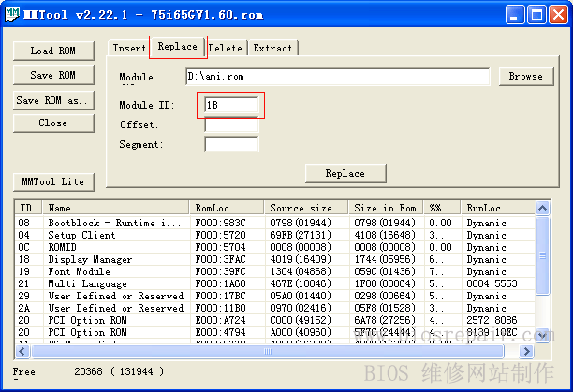The width and height of the screenshot is (573, 392).
Task: Click the Save ROM as.. button
Action: click(x=53, y=100)
